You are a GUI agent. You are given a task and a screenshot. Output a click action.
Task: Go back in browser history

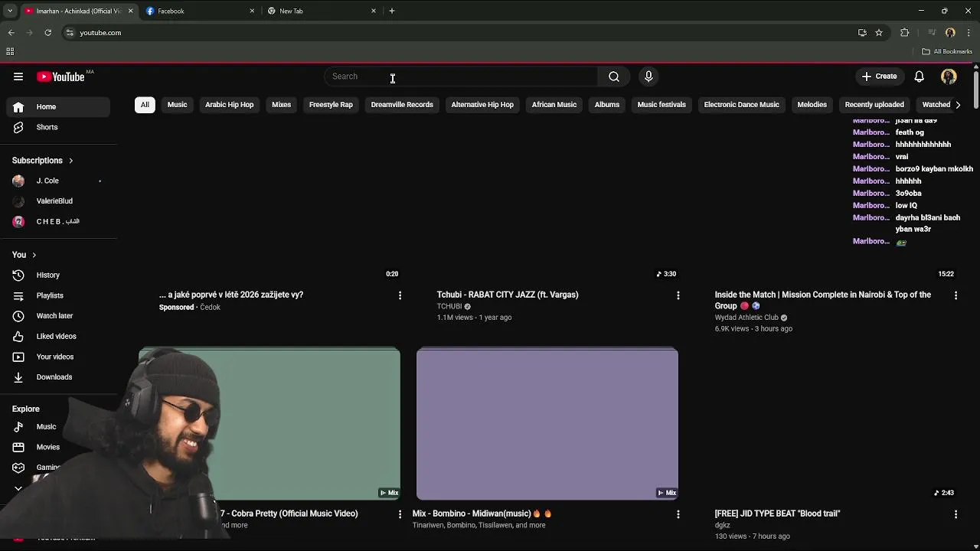(x=11, y=33)
